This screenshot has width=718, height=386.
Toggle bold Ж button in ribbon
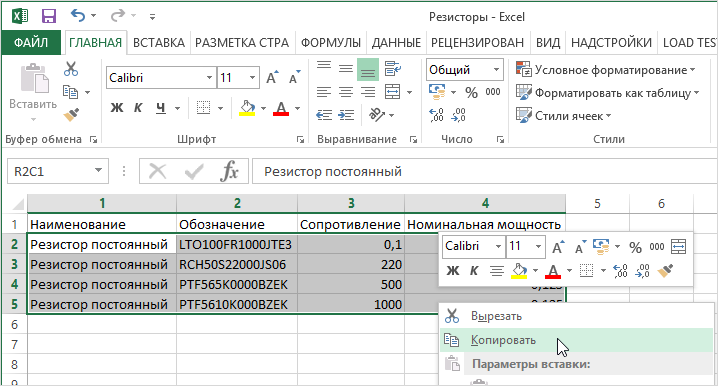click(x=117, y=108)
